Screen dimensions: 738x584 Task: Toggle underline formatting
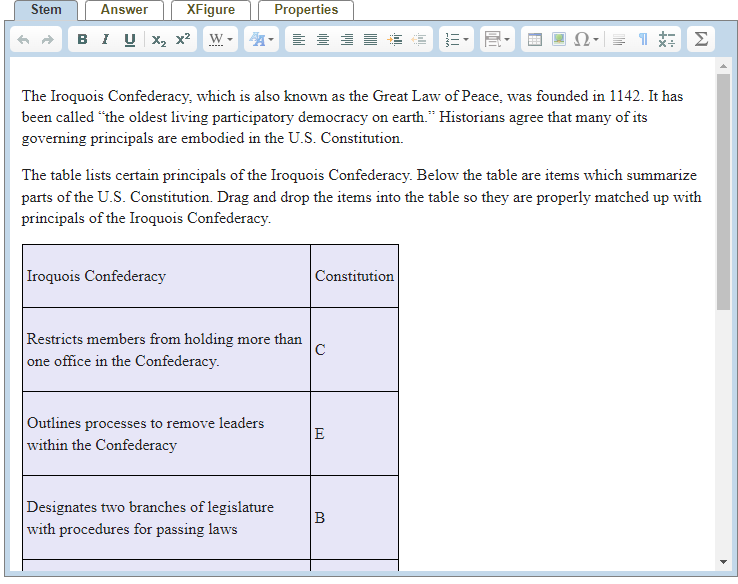(130, 40)
